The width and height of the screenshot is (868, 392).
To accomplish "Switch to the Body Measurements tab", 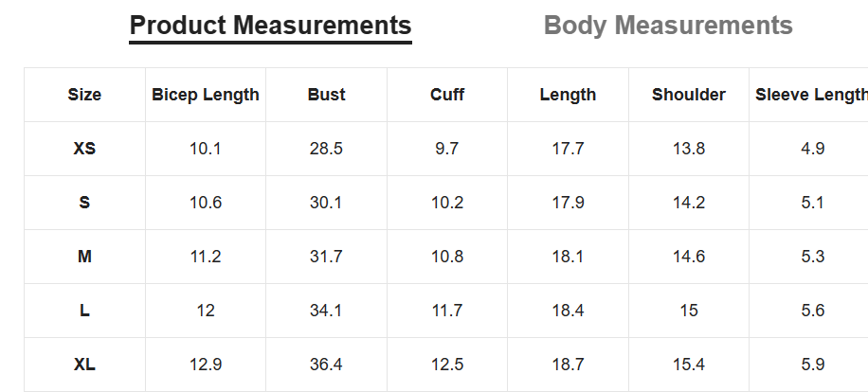I will click(668, 26).
